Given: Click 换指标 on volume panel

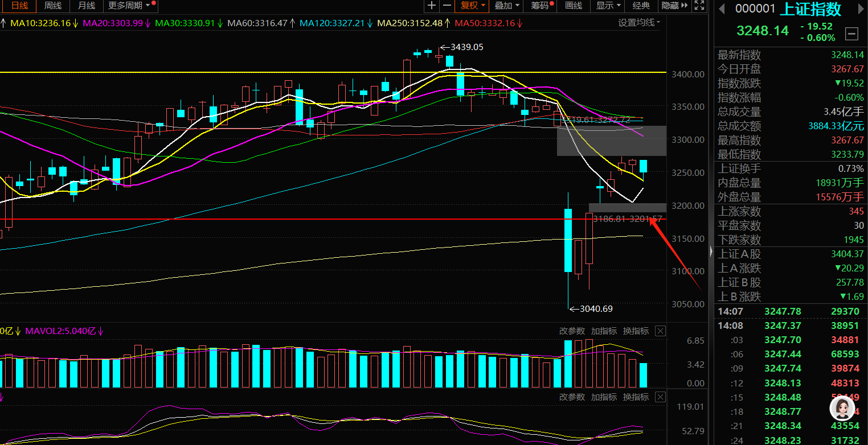Looking at the screenshot, I should pyautogui.click(x=636, y=331).
